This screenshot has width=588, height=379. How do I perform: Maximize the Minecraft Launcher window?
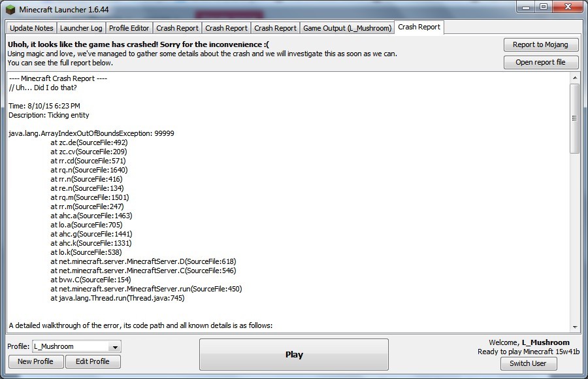[544, 7]
